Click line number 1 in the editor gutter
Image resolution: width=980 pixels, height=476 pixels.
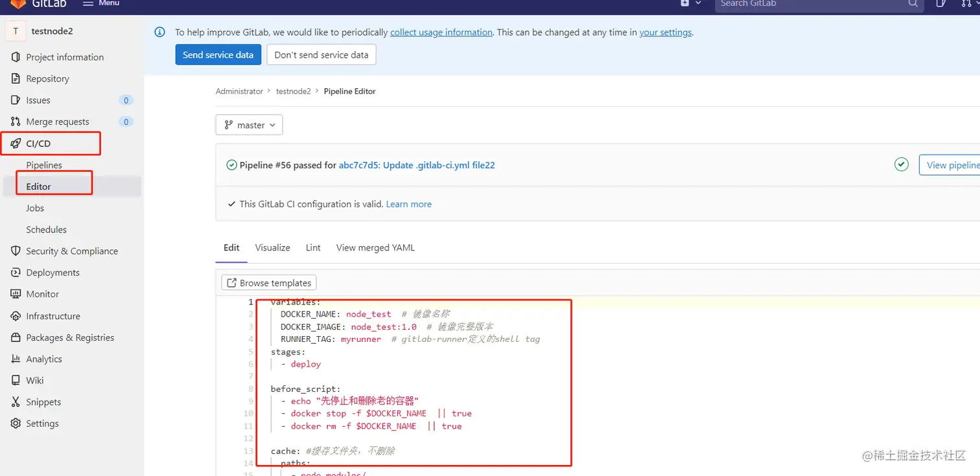coord(251,302)
